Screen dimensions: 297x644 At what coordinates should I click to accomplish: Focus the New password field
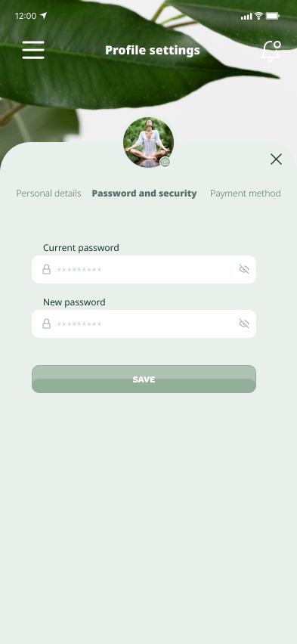(x=144, y=324)
